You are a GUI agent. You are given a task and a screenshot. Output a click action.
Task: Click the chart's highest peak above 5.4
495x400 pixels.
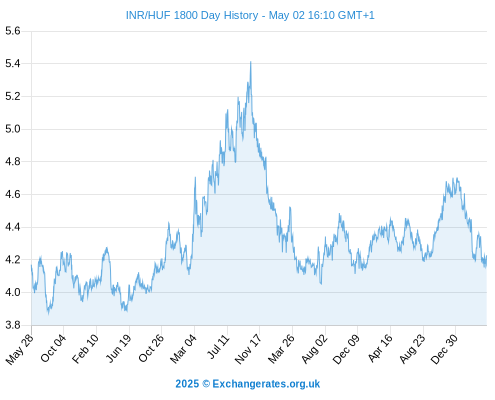[x=251, y=62]
